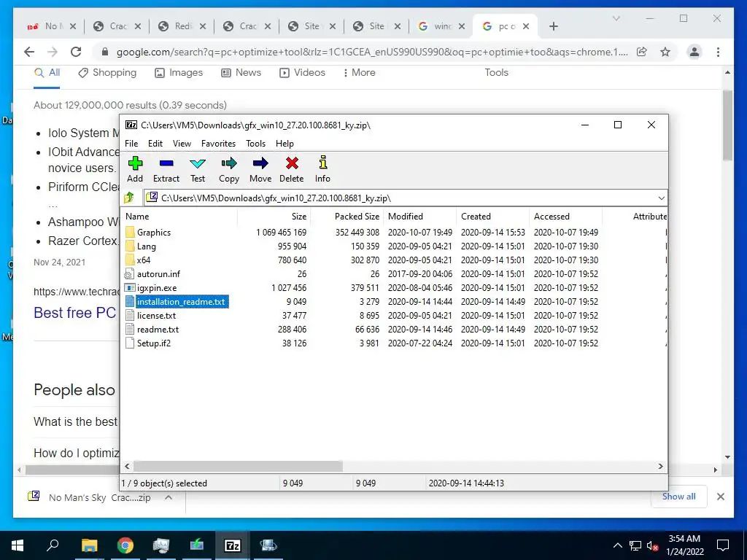
Task: Sort by Accessed column header
Action: point(565,216)
